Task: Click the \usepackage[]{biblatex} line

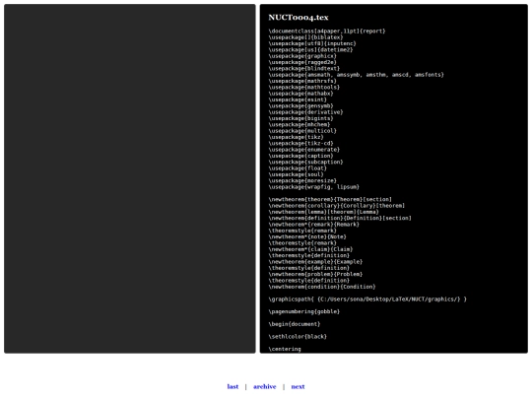Action: pyautogui.click(x=305, y=37)
